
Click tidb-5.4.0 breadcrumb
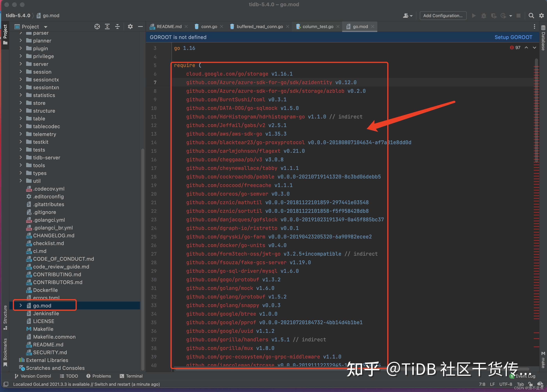[18, 16]
